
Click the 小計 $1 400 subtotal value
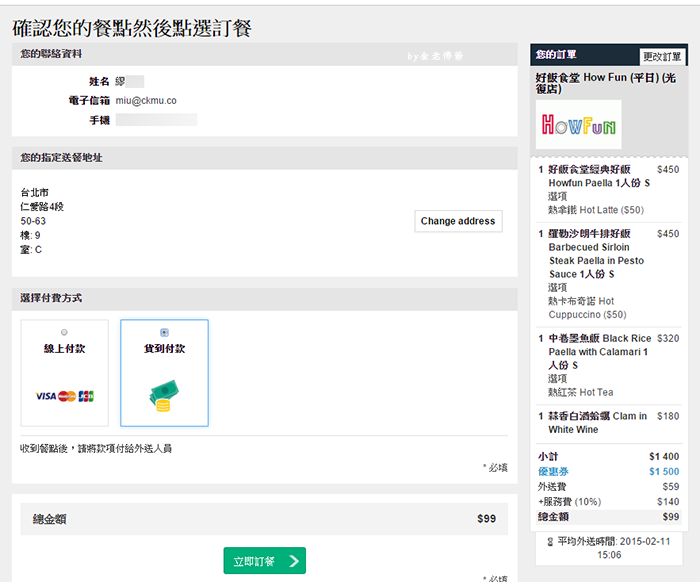(664, 457)
